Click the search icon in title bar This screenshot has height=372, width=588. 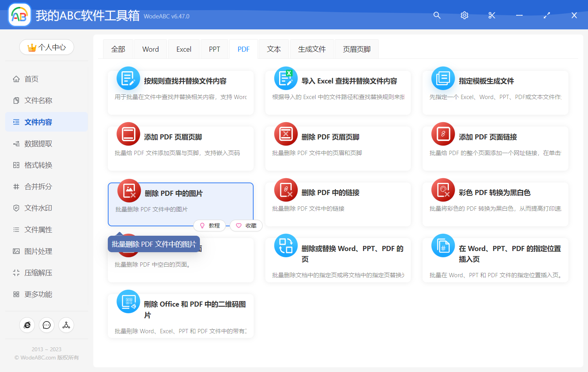(x=437, y=15)
